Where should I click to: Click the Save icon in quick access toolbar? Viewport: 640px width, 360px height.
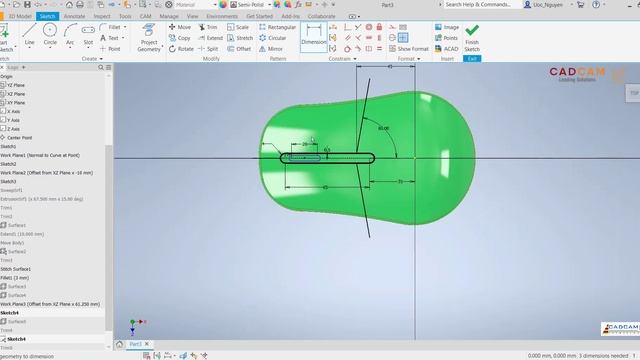[x=27, y=4]
